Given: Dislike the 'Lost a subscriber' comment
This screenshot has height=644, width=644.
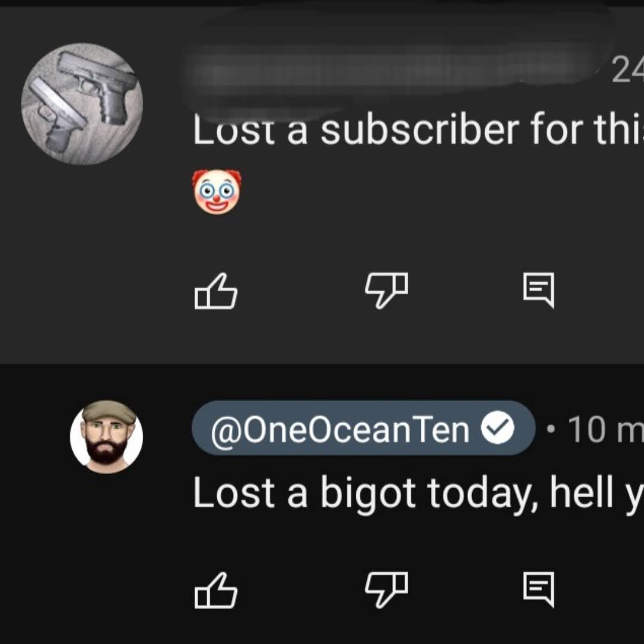Looking at the screenshot, I should pos(387,290).
